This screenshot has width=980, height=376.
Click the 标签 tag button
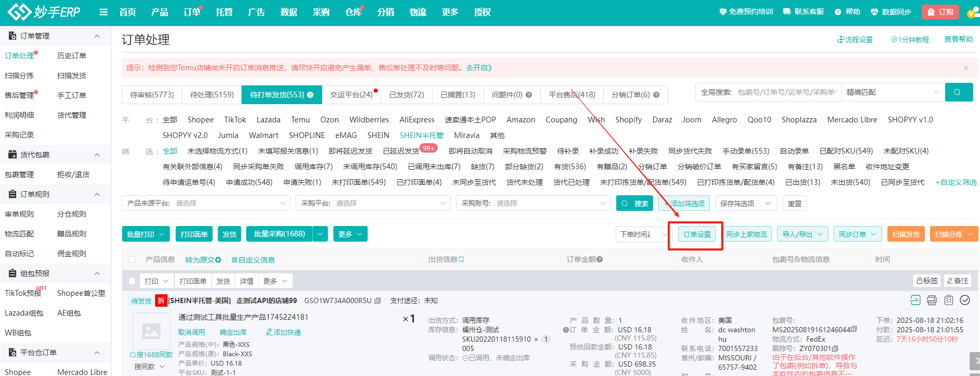(x=927, y=281)
